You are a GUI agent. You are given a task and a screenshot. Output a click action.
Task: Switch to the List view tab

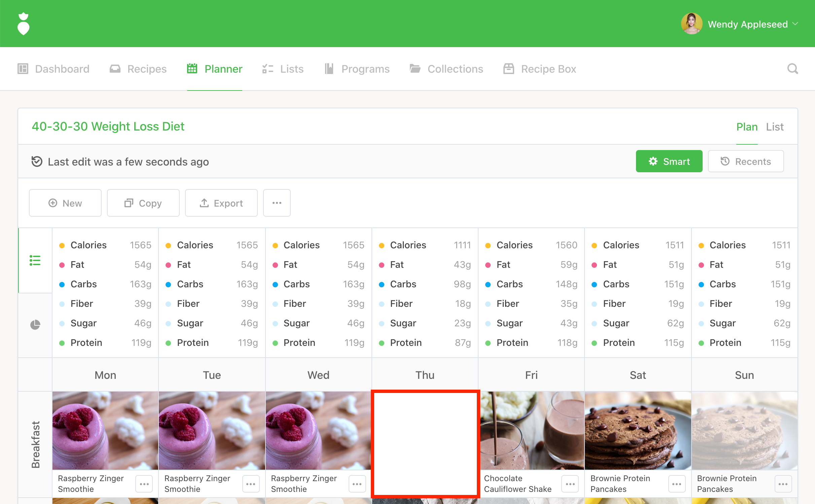[x=775, y=127]
